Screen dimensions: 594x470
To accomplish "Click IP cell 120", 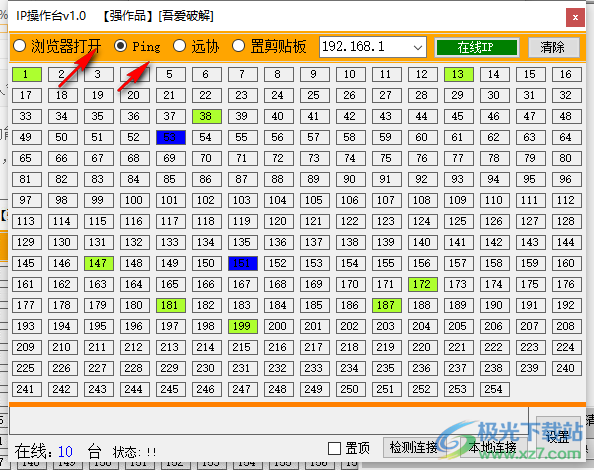I will coord(279,221).
